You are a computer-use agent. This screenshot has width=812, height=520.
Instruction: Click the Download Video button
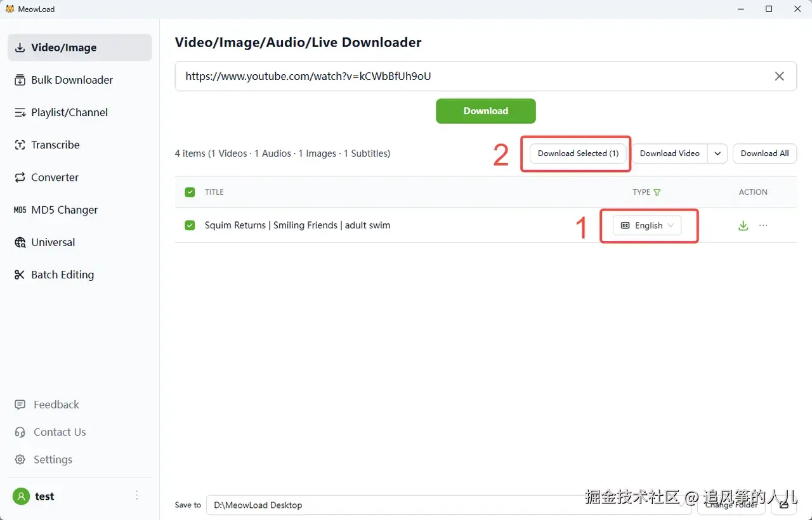click(669, 153)
